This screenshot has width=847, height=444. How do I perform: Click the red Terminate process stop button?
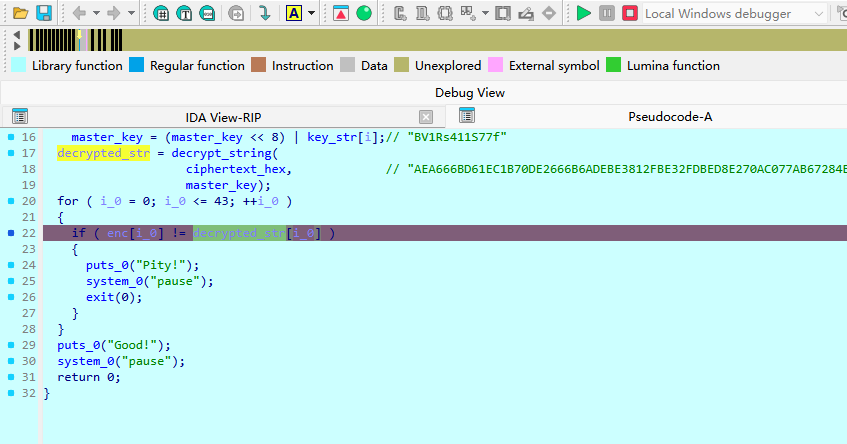[629, 13]
